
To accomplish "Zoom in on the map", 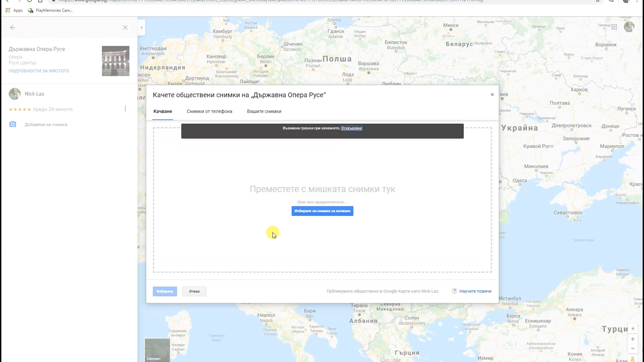I will [633, 339].
